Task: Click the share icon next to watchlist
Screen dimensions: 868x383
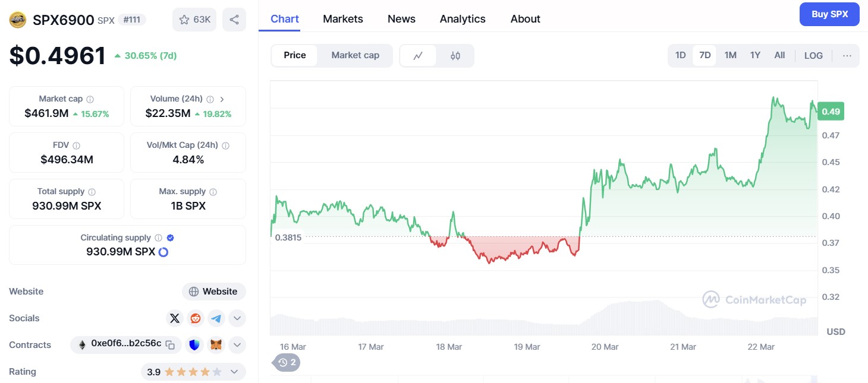Action: 234,20
